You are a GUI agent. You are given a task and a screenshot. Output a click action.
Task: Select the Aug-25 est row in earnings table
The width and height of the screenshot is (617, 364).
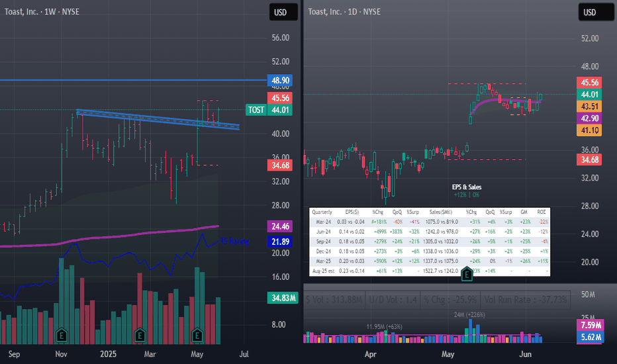pyautogui.click(x=430, y=271)
